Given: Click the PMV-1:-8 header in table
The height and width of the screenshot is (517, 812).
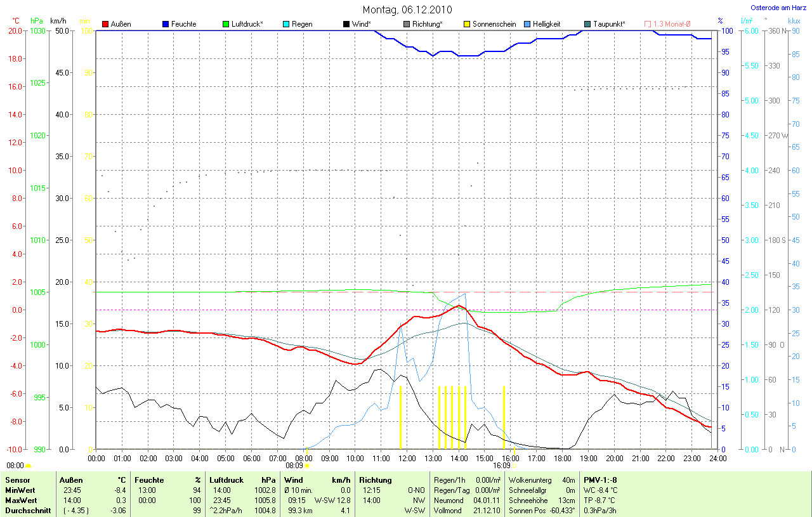Looking at the screenshot, I should 599,480.
